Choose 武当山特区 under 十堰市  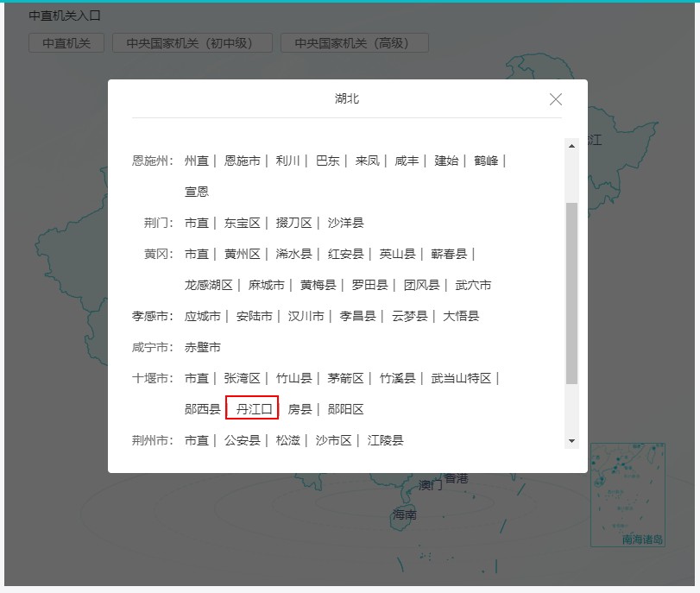pos(461,378)
